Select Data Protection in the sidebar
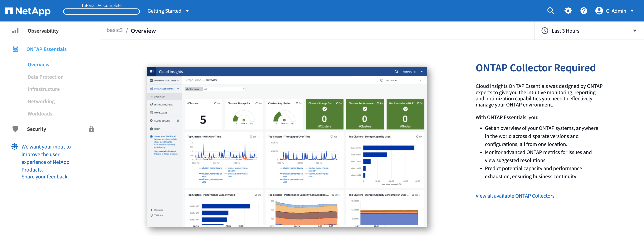Screen dimensions: 644x236 coord(46,77)
